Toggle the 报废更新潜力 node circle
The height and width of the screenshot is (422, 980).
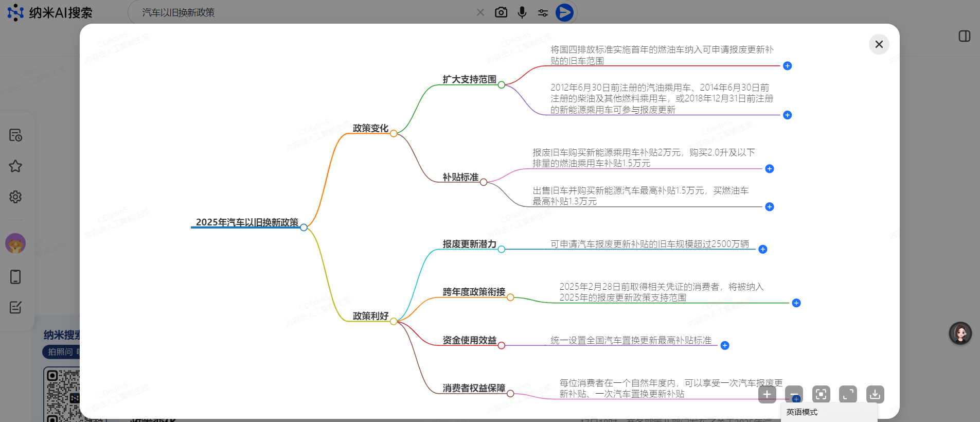click(502, 249)
